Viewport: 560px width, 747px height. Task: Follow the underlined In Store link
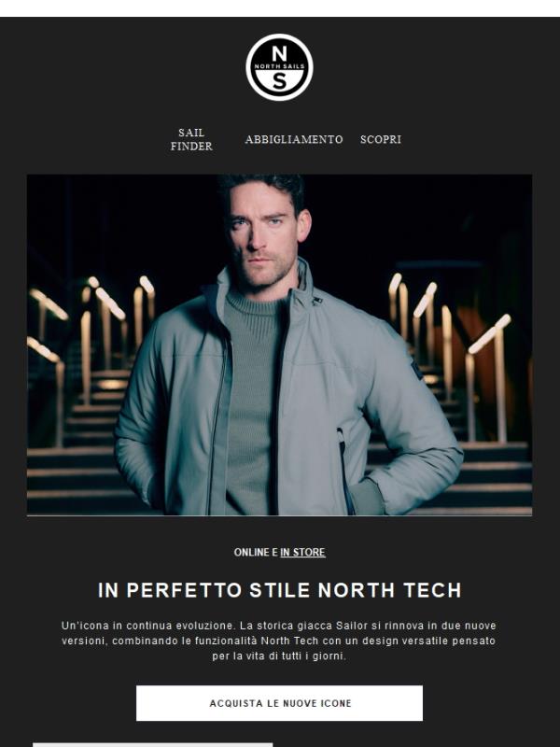click(302, 552)
